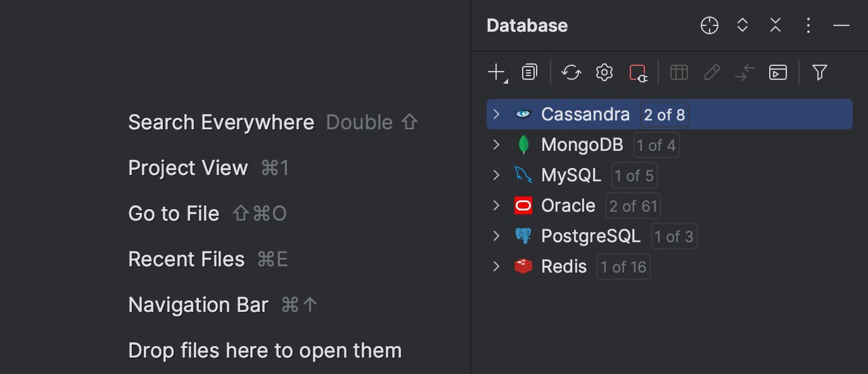The height and width of the screenshot is (374, 868).
Task: Collapse all nodes using the X icon
Action: coord(775,25)
